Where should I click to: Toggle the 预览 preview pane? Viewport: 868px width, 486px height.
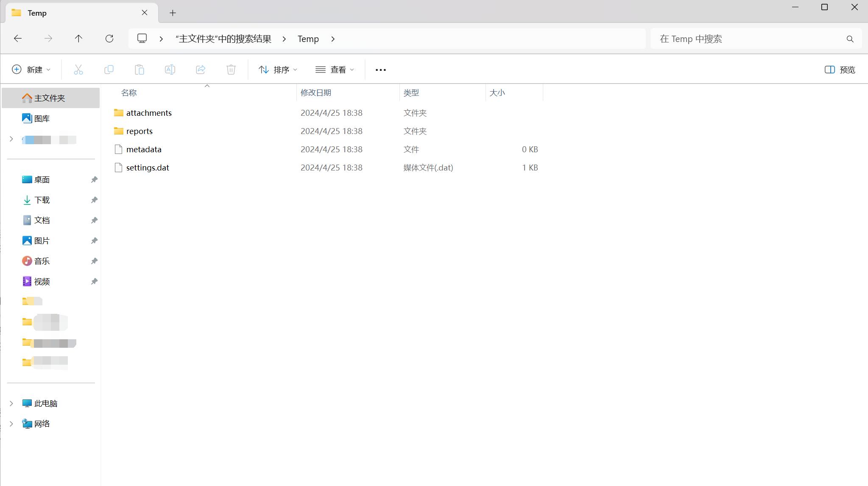[x=840, y=70]
